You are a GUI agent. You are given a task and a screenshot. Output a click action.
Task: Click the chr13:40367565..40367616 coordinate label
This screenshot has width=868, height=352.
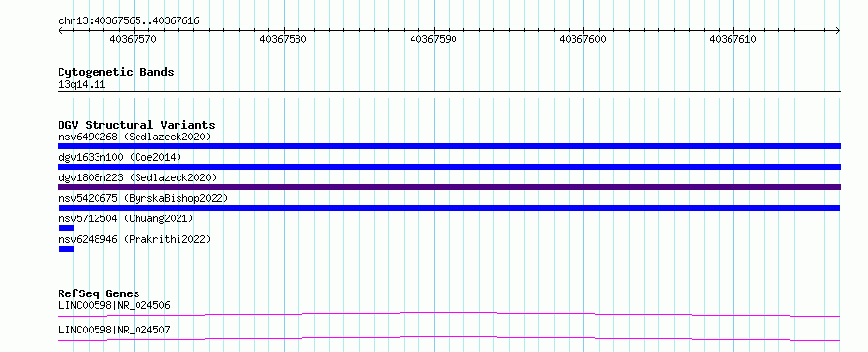(x=129, y=21)
